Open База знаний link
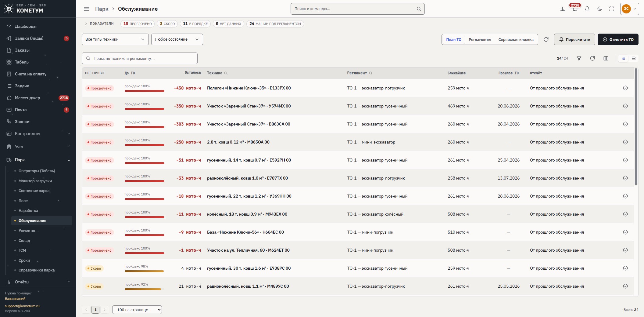This screenshot has height=317, width=644. (x=15, y=299)
